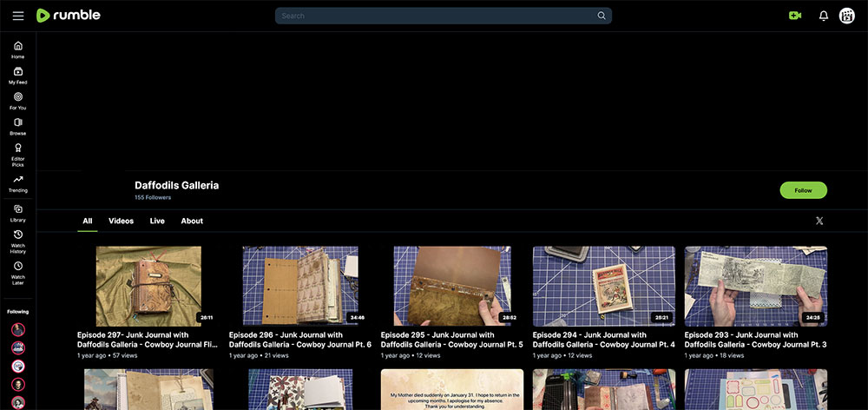Open Episode 296 video thumbnail
The image size is (868, 410).
click(x=300, y=286)
